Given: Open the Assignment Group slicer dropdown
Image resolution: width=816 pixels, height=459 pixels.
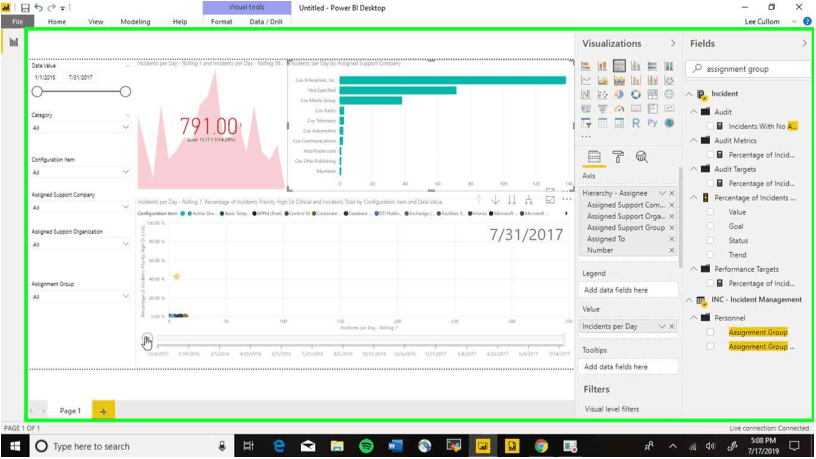Looking at the screenshot, I should pyautogui.click(x=125, y=296).
